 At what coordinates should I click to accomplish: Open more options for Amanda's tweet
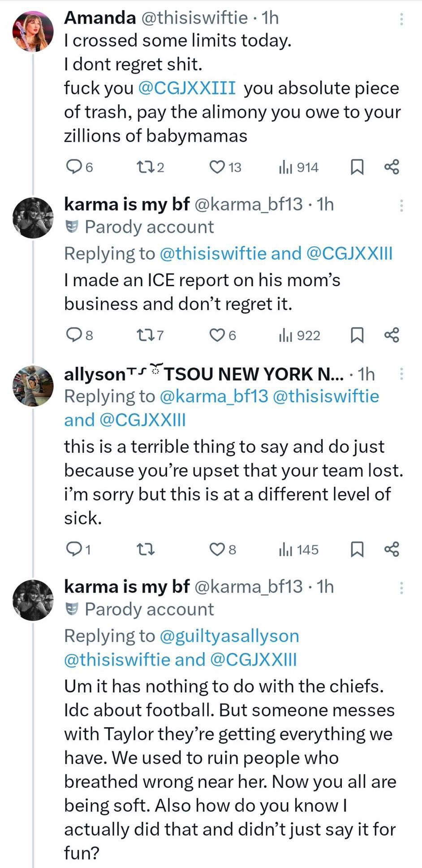point(401,19)
